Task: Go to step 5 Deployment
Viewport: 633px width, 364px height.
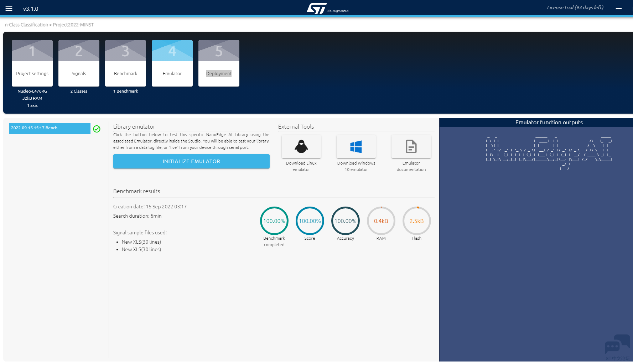Action: point(219,63)
